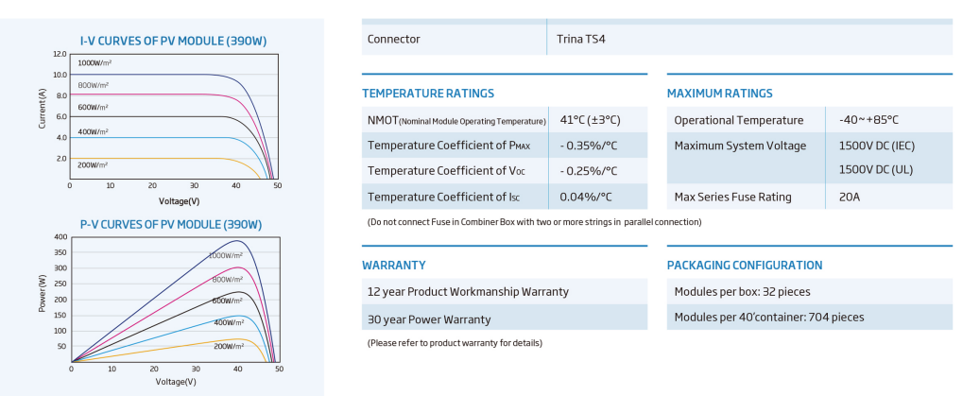Select the 12 year Product Workmanship Warranty row
Image resolution: width=980 pixels, height=396 pixels.
pyautogui.click(x=505, y=291)
